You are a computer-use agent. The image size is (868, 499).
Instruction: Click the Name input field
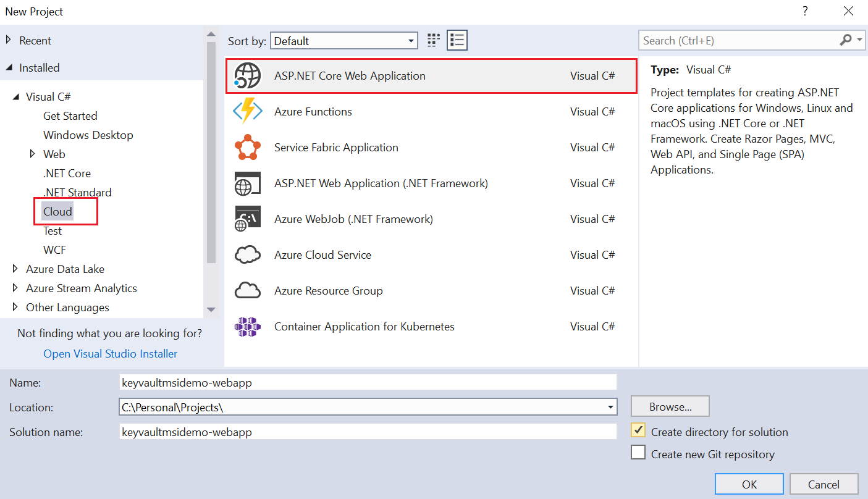point(368,382)
